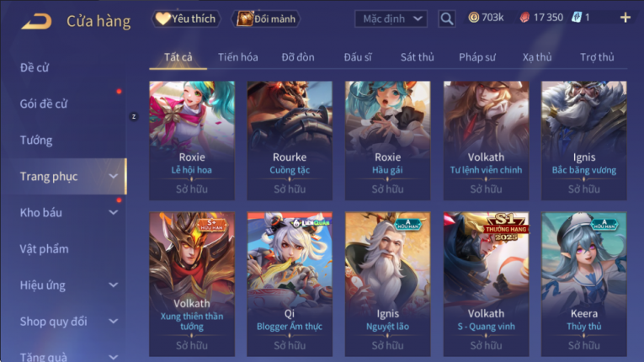Click the back arrow icon

point(36,21)
